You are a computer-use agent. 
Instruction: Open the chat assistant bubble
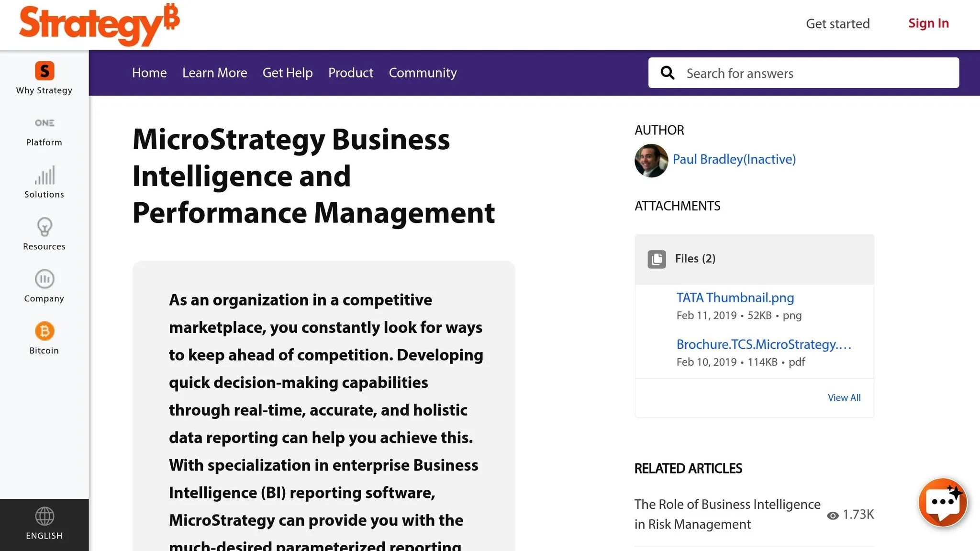pos(943,502)
